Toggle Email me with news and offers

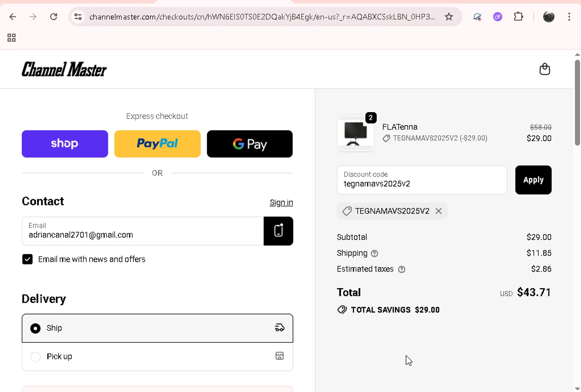click(28, 259)
